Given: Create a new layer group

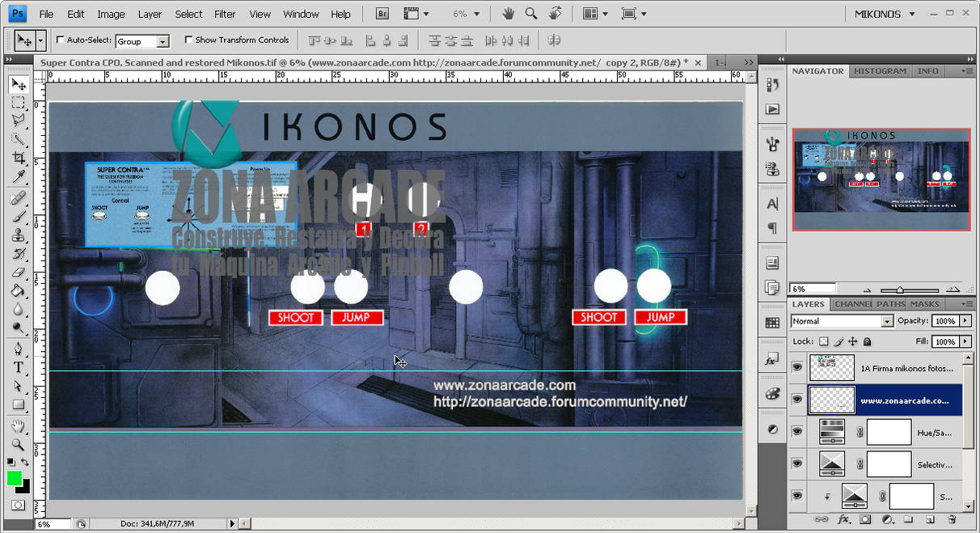Looking at the screenshot, I should [908, 518].
